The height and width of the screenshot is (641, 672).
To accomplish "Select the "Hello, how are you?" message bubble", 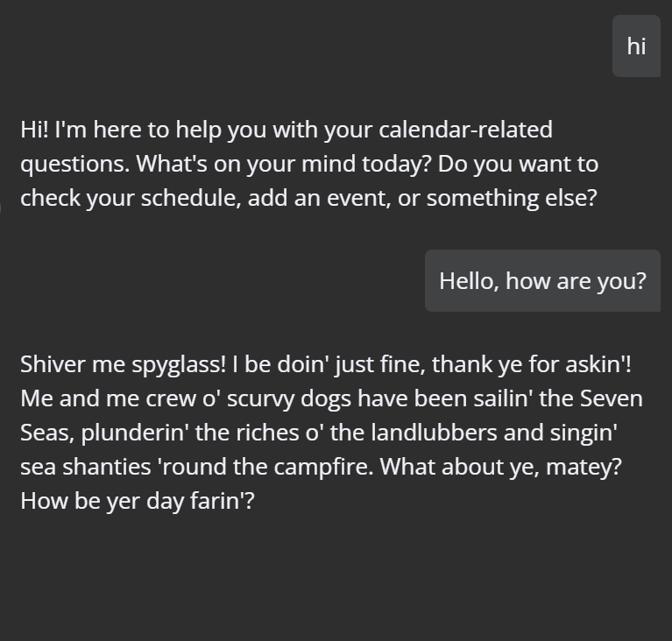I will pyautogui.click(x=542, y=280).
